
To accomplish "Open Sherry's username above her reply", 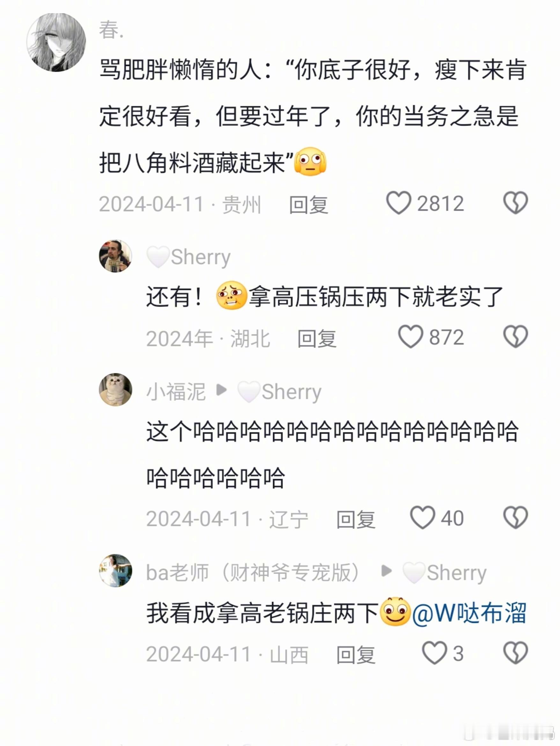I will [x=188, y=257].
